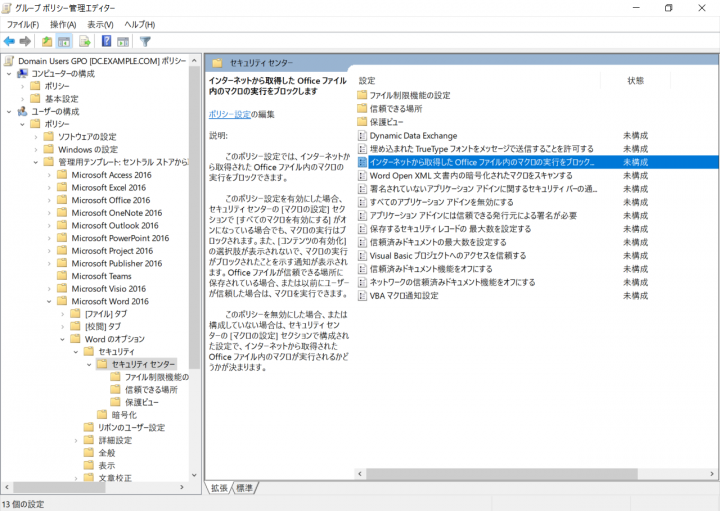Collapse the コンピューターの構成 node
The image size is (720, 511).
click(x=9, y=73)
